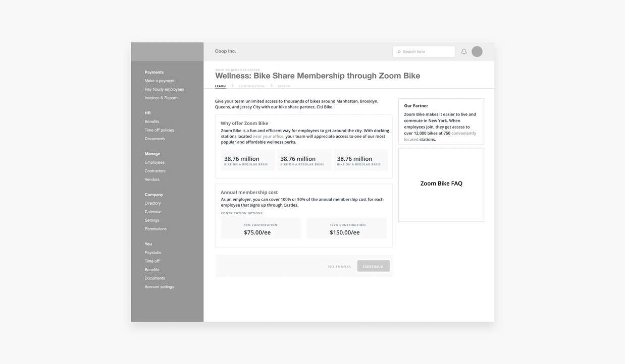Open Documents under the You section
625x364 pixels.
[155, 278]
